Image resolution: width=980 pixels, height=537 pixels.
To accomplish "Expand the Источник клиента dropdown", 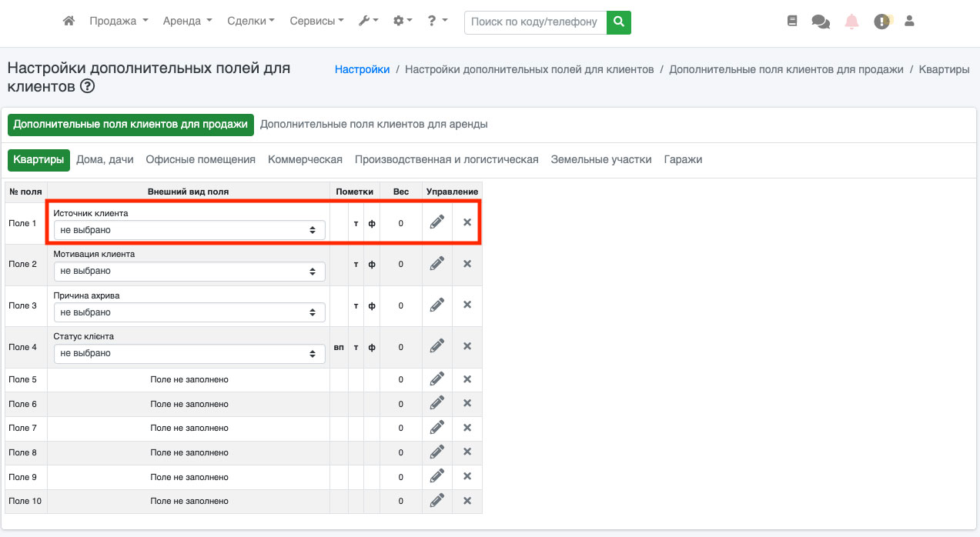I will pos(189,229).
